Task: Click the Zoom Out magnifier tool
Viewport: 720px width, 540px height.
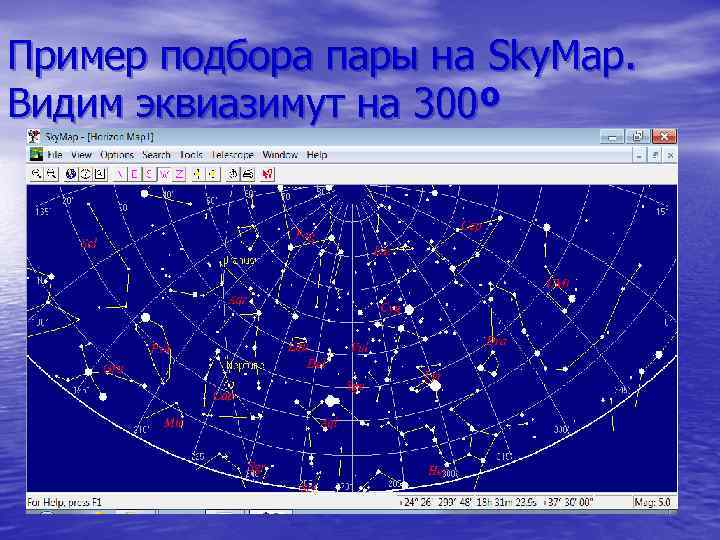Action: click(51, 174)
